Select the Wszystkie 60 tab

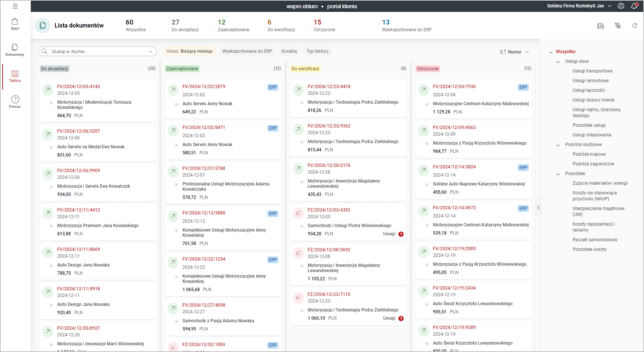136,26
